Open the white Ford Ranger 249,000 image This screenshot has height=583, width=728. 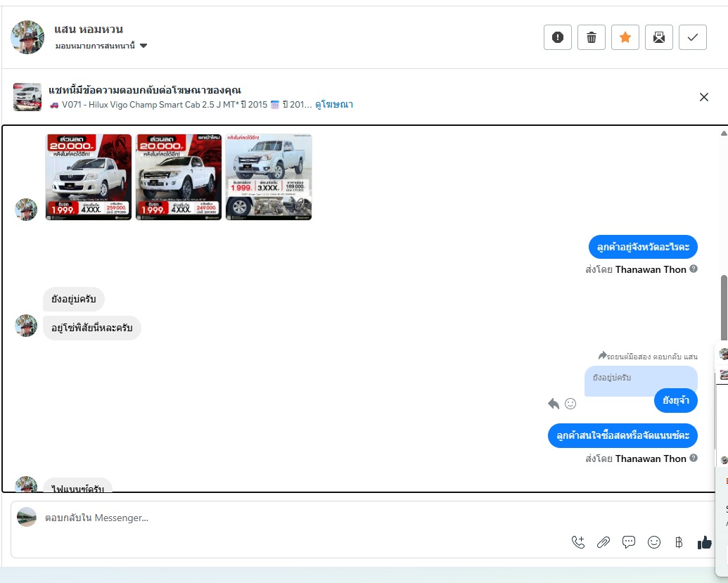[x=179, y=177]
